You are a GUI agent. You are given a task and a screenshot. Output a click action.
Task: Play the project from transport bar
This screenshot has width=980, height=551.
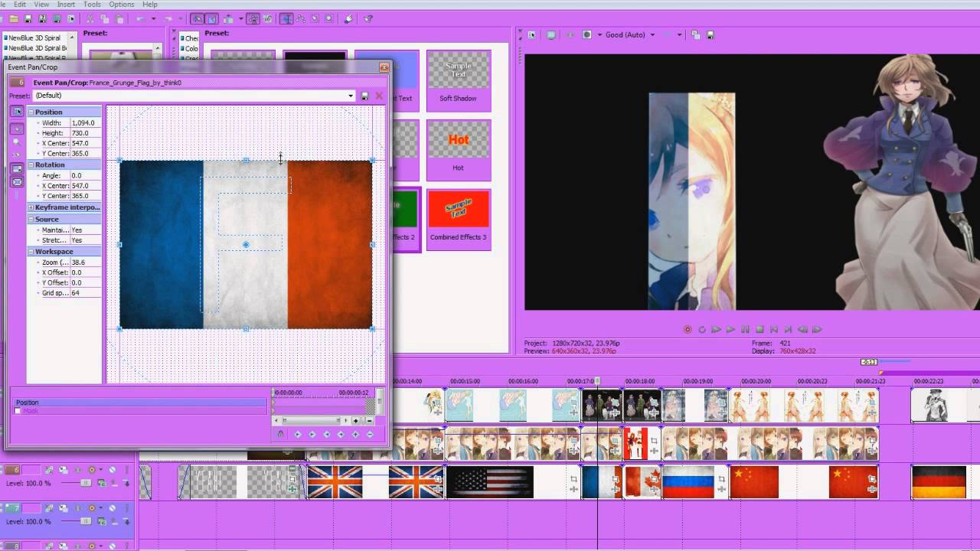pyautogui.click(x=730, y=330)
